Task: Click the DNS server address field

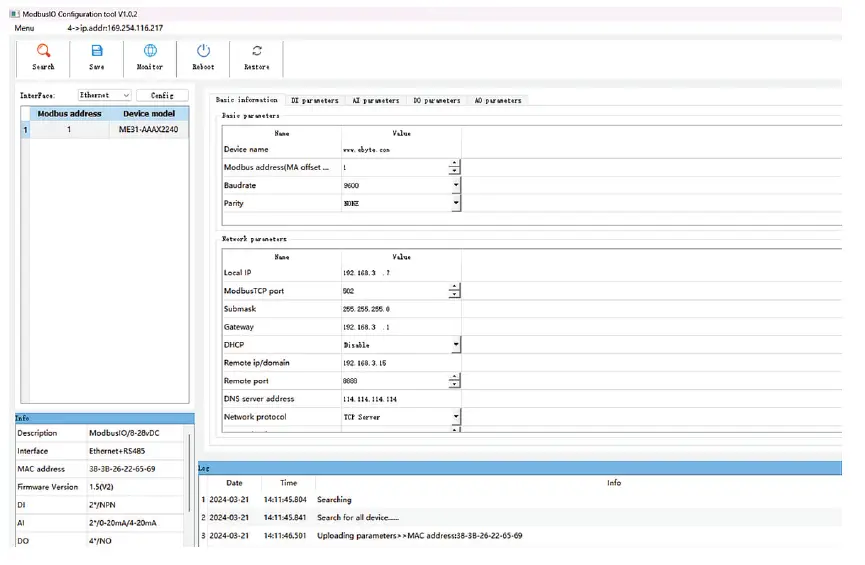Action: [x=401, y=399]
